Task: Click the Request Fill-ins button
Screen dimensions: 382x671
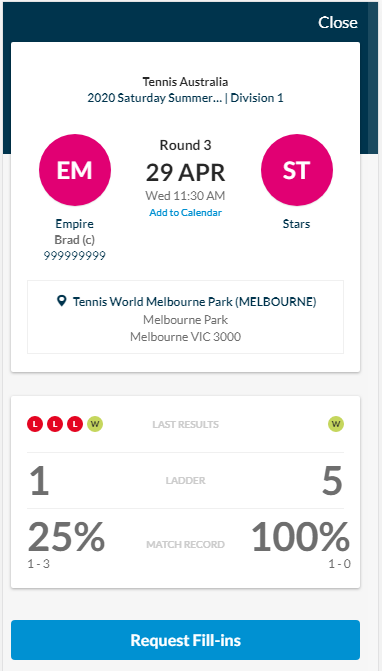Action: pyautogui.click(x=186, y=640)
